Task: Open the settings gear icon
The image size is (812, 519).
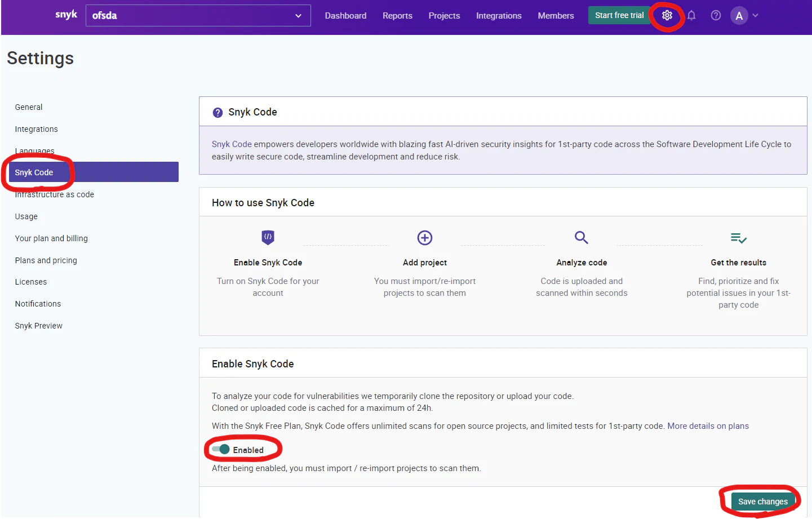Action: coord(667,15)
